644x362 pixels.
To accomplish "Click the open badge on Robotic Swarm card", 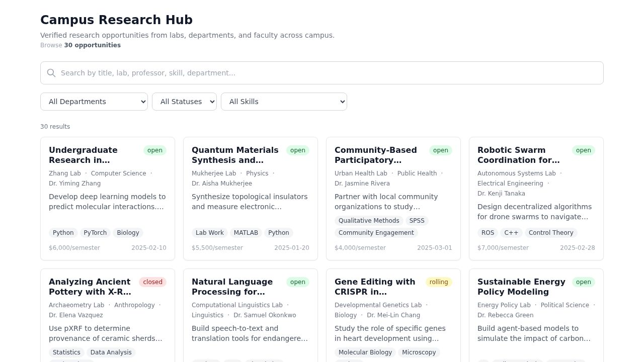I will (584, 150).
